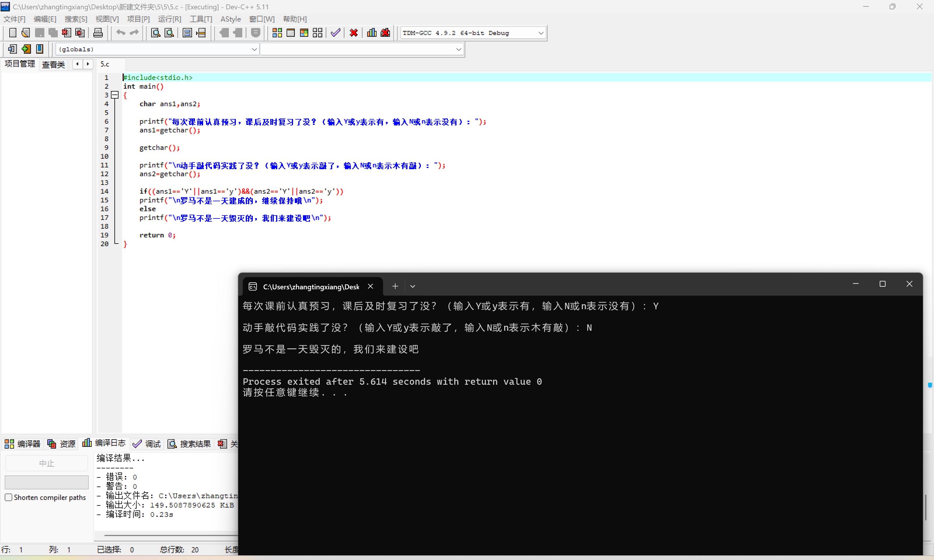Click the red X stop execution icon
The height and width of the screenshot is (560, 934).
click(353, 33)
